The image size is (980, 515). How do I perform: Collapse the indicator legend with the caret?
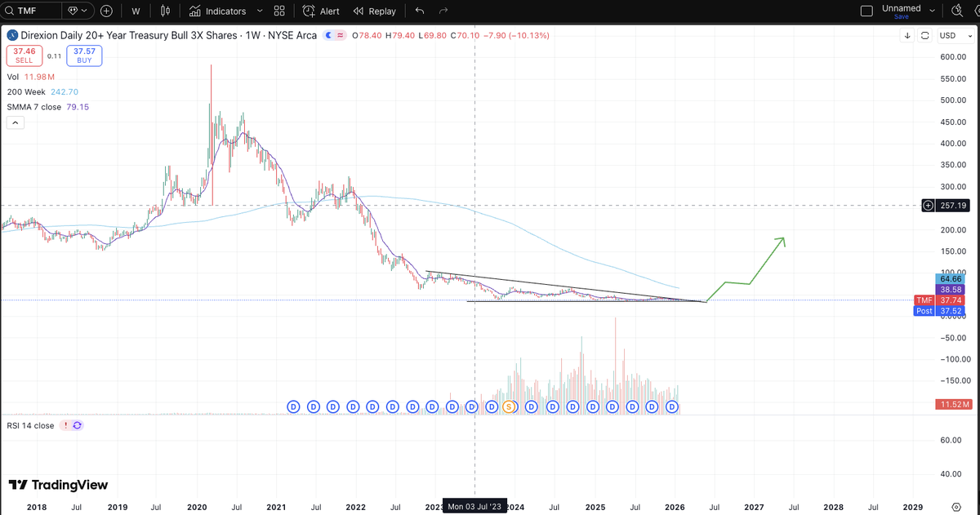click(x=16, y=123)
